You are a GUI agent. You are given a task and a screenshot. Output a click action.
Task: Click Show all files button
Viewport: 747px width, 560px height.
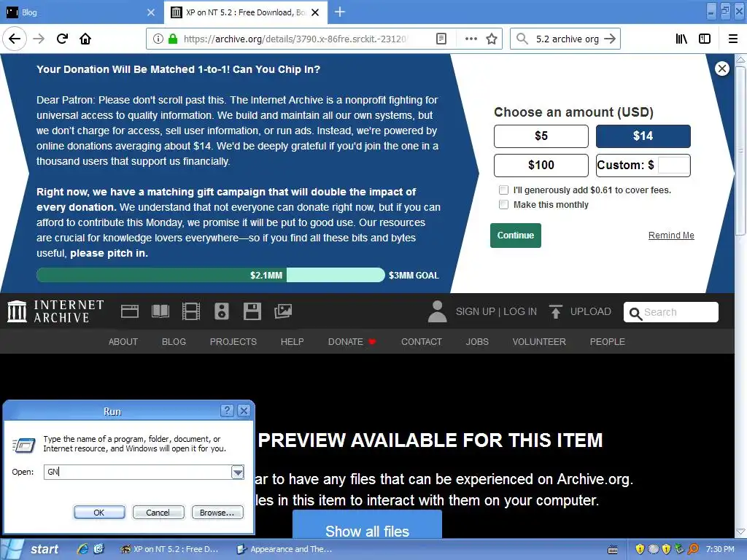coord(368,525)
